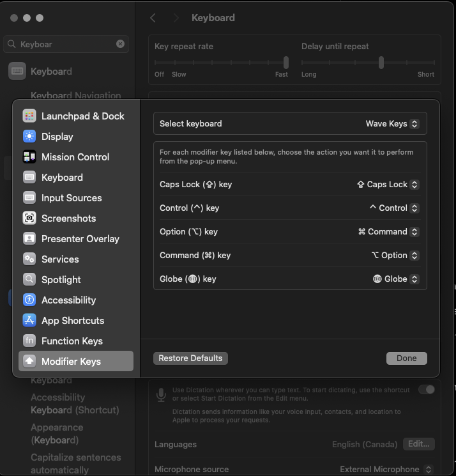Select the Screenshots category
The width and height of the screenshot is (456, 476).
coord(76,219)
